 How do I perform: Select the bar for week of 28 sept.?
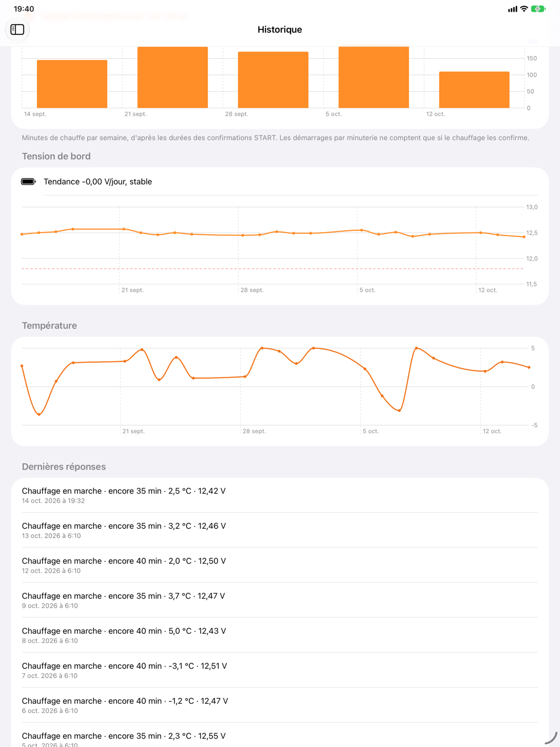273,80
